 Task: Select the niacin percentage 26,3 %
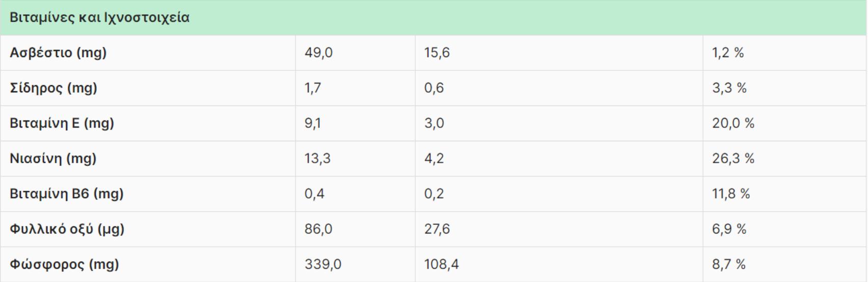[733, 159]
